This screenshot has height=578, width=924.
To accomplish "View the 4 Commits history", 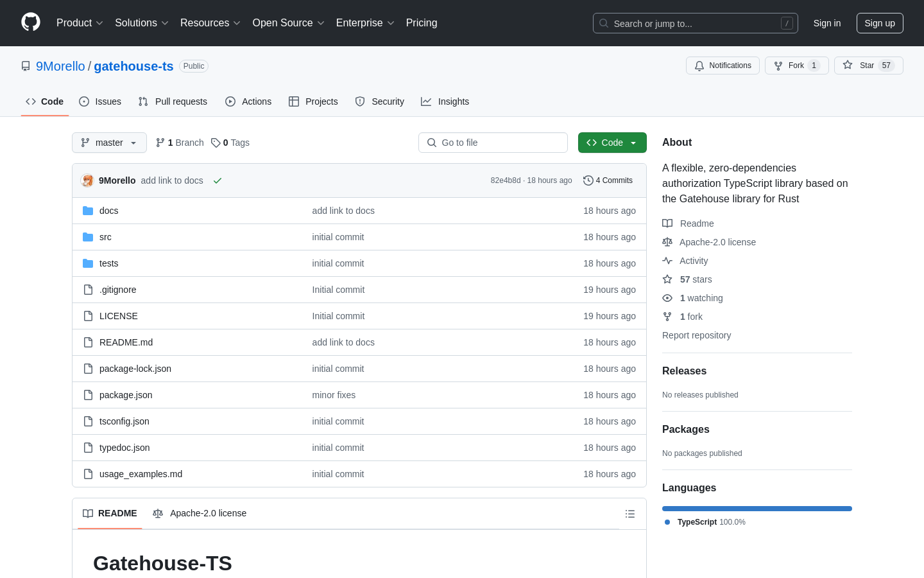I will [608, 180].
